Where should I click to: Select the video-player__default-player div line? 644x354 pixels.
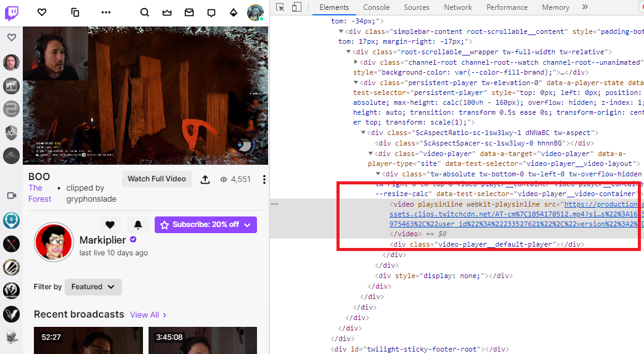[x=487, y=244]
